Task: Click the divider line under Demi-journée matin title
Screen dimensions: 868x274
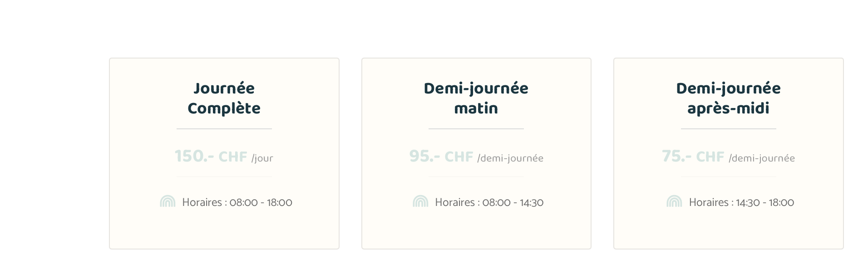Action: point(476,129)
